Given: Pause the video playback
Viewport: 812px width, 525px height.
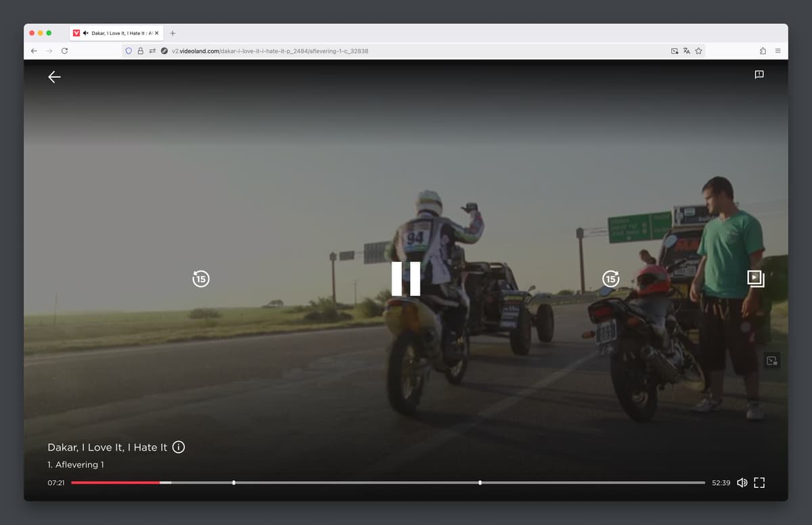Looking at the screenshot, I should click(406, 279).
